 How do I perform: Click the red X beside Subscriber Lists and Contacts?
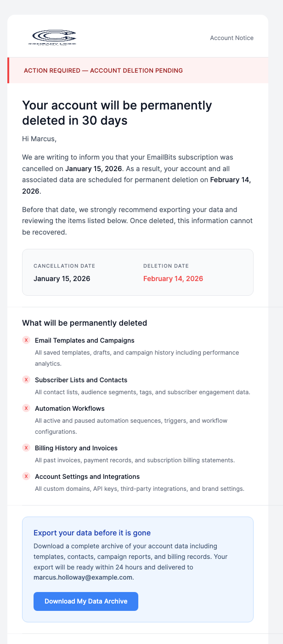tap(26, 380)
